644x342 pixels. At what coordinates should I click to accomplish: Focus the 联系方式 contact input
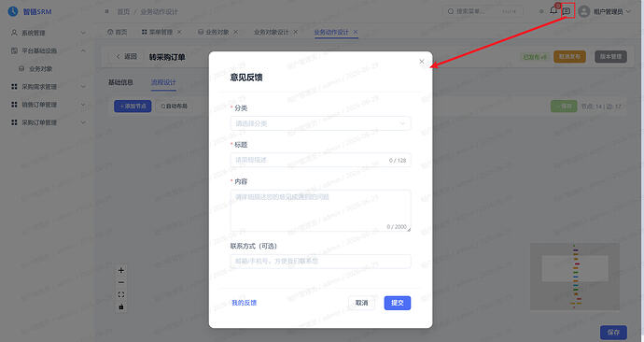(320, 262)
